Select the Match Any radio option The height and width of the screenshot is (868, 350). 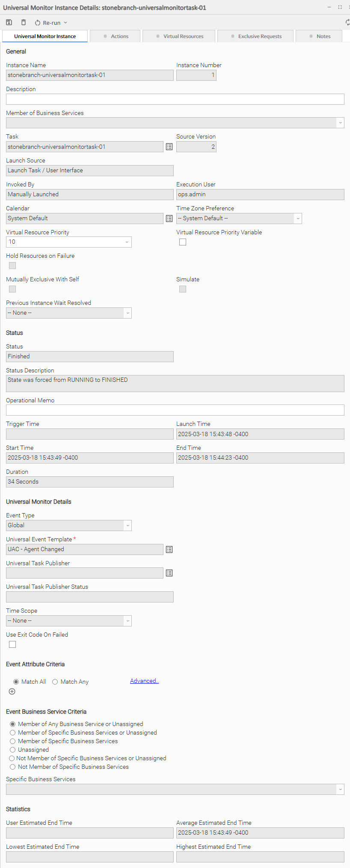point(55,682)
